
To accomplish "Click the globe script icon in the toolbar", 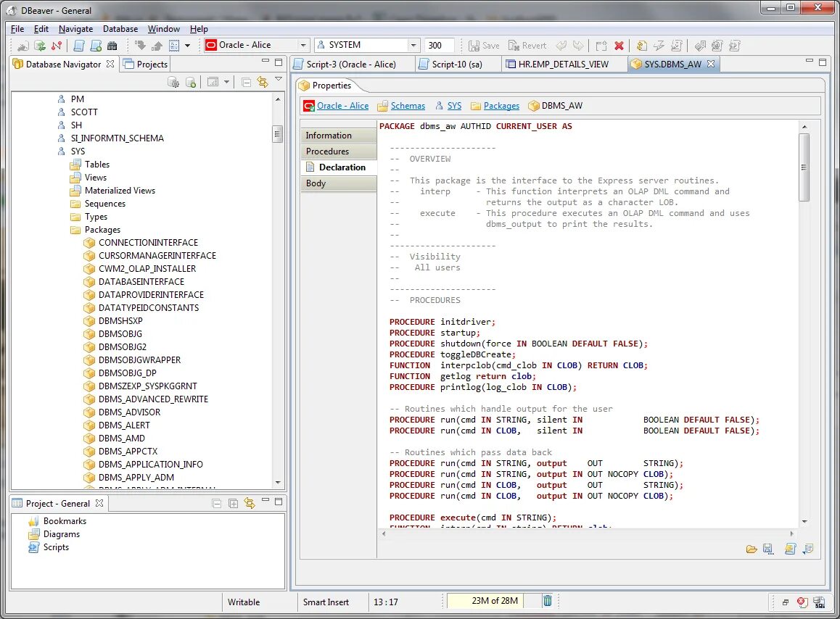I will coord(717,46).
